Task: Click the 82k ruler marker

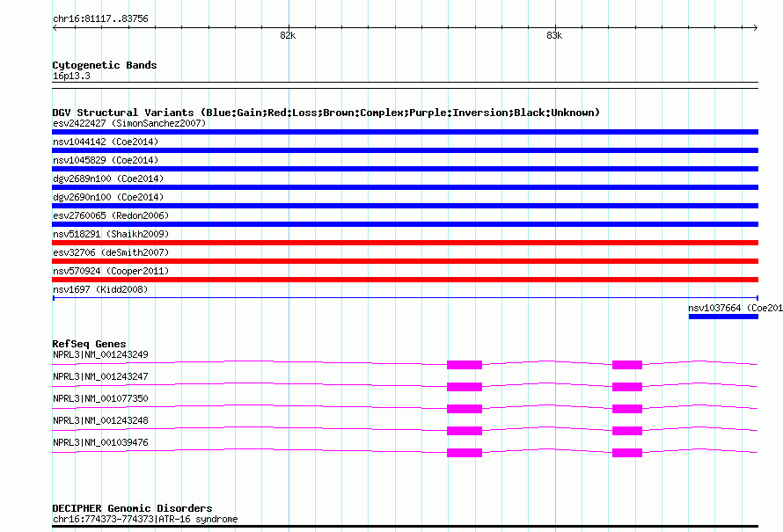Action: tap(289, 35)
